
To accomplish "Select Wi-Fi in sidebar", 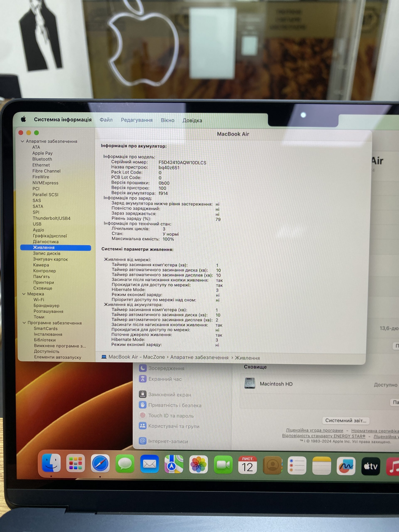I will 39,300.
